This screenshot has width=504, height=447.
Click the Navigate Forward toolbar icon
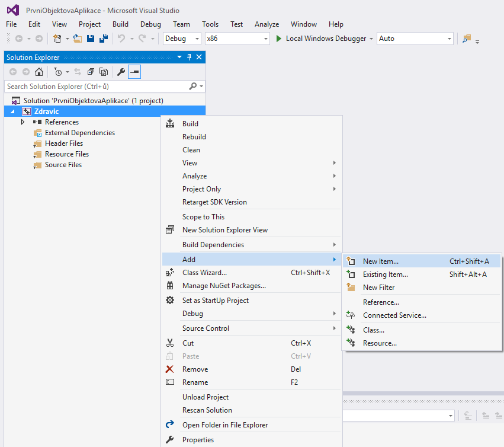point(39,39)
